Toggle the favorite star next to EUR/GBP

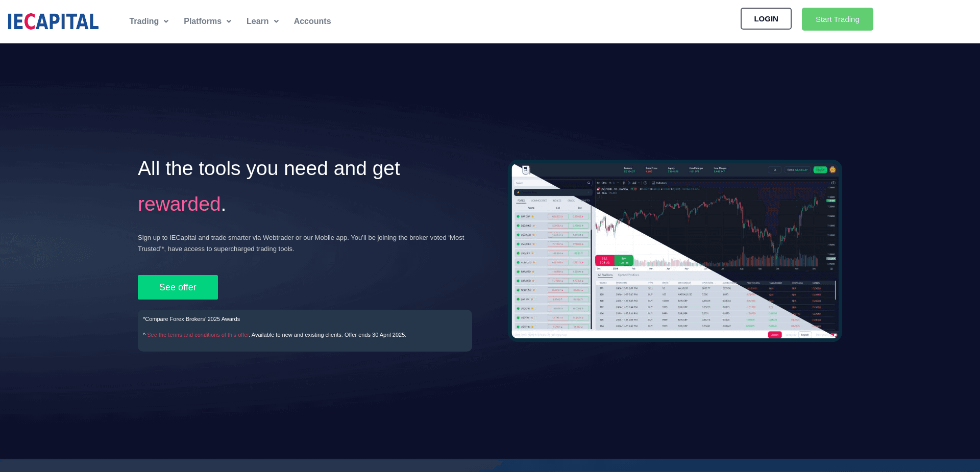coord(533,216)
